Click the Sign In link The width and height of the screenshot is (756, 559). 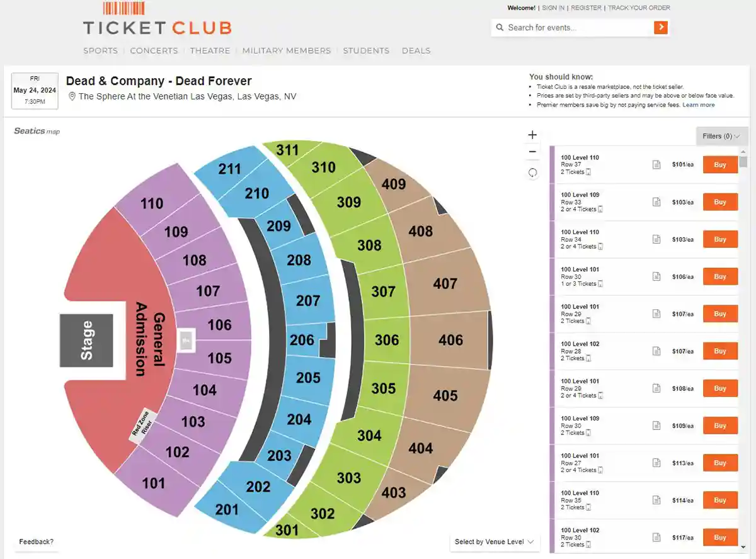coord(553,8)
